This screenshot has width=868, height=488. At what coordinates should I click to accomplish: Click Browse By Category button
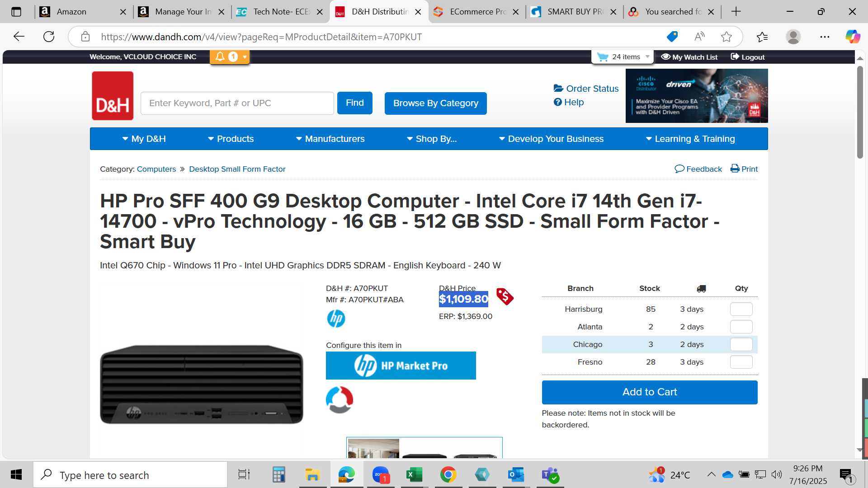(436, 103)
